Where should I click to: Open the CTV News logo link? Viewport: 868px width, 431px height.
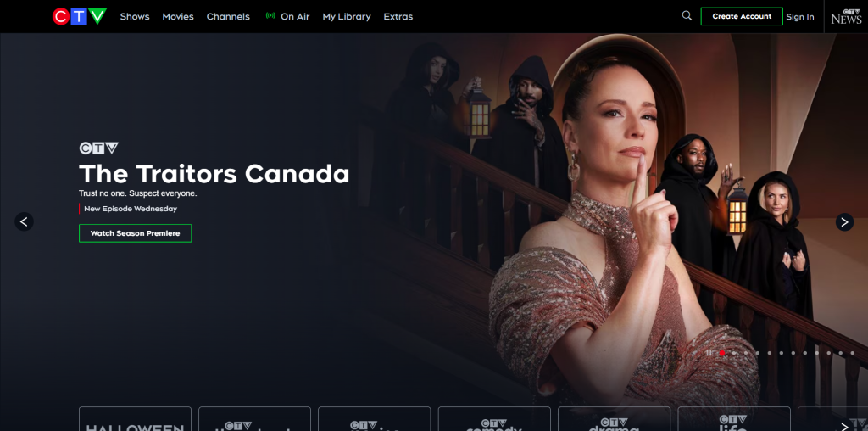(846, 17)
